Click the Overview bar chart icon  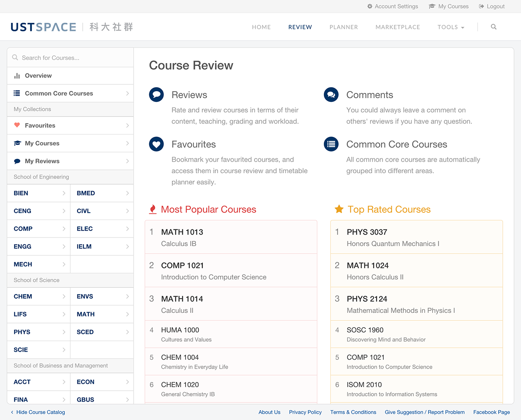click(17, 76)
